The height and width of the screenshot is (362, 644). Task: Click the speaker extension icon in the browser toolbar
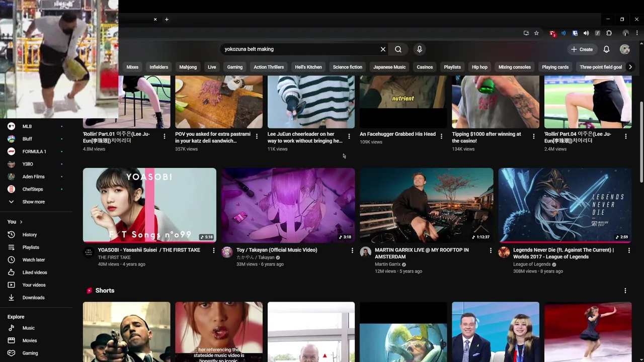click(586, 33)
